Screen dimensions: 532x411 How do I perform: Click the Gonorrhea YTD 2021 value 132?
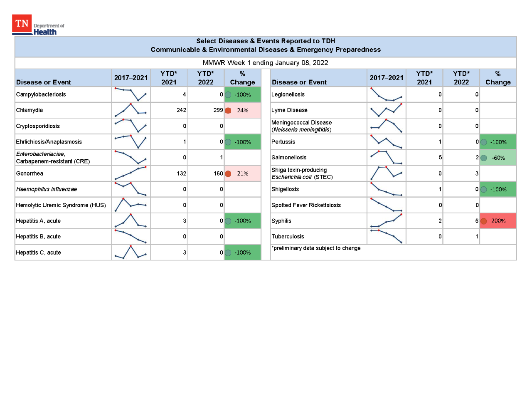[181, 173]
